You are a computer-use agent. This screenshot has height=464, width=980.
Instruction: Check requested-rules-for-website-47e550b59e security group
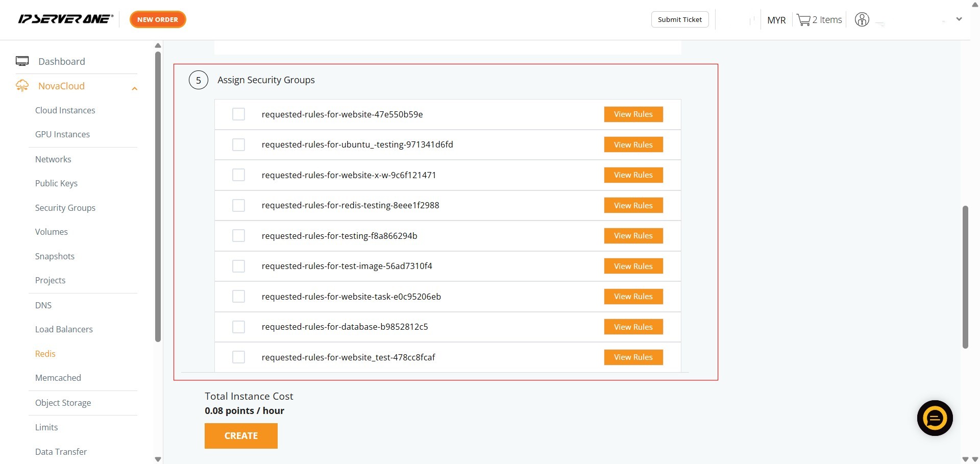238,114
